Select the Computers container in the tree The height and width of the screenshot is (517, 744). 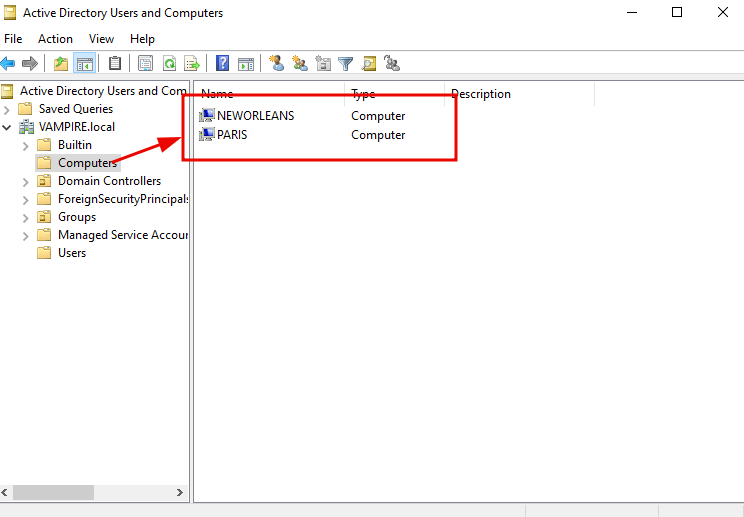(87, 163)
